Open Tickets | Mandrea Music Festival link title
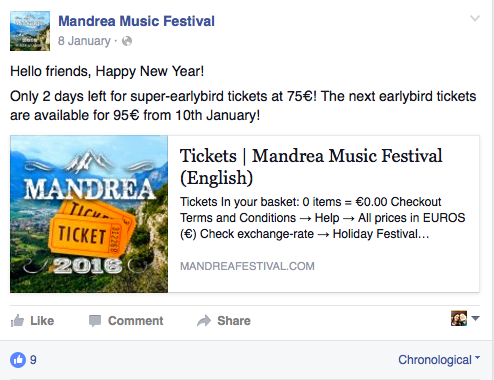Viewport: 494px width, 380px height. (311, 167)
